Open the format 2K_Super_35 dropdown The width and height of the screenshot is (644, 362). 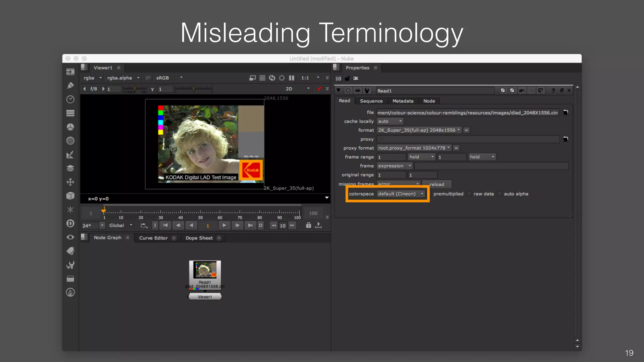(x=419, y=130)
